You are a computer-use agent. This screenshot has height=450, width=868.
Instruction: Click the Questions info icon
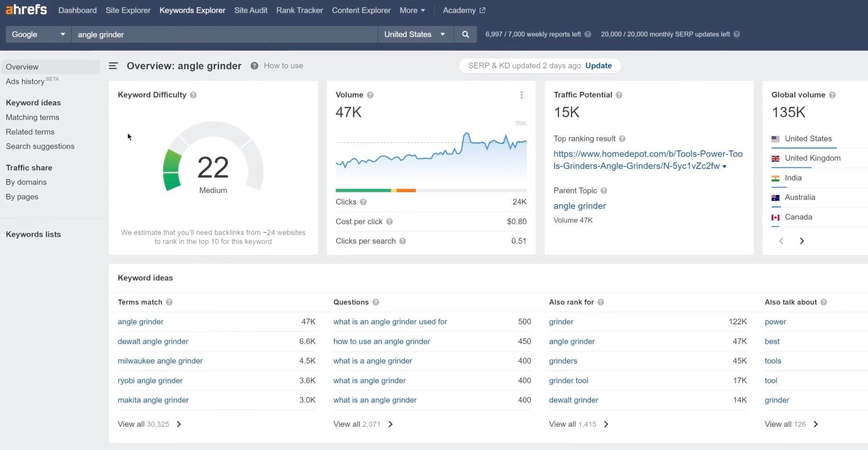(376, 302)
